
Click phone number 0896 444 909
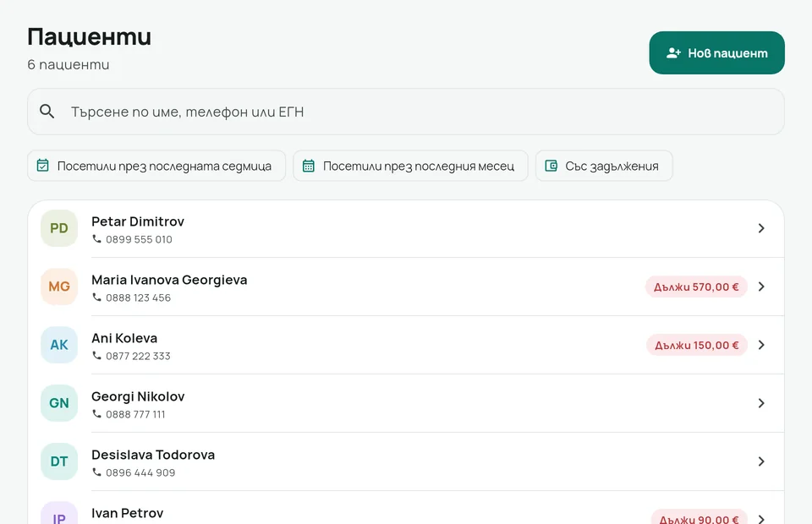pos(140,472)
